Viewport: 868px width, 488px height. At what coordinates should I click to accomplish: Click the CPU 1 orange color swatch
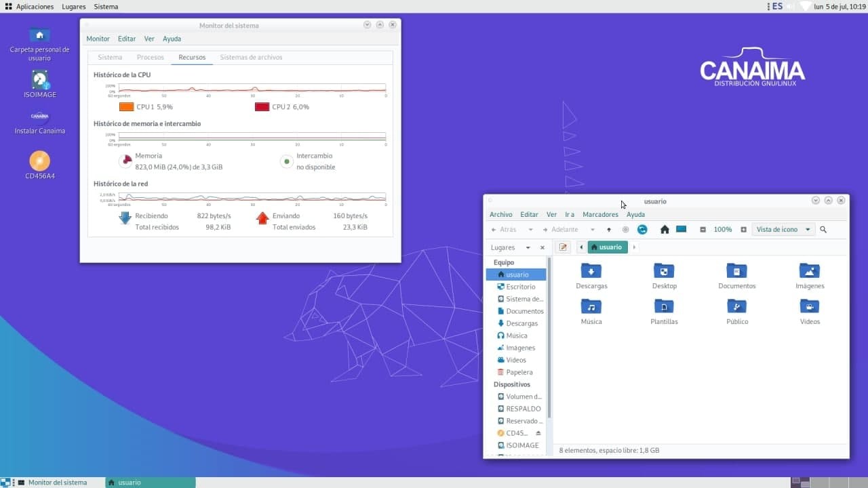click(x=127, y=107)
